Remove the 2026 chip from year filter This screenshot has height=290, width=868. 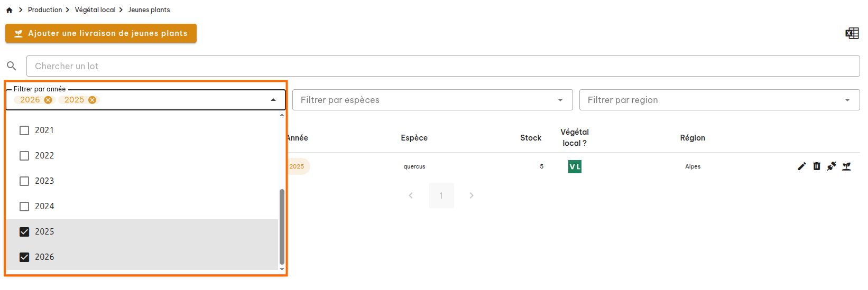point(48,100)
